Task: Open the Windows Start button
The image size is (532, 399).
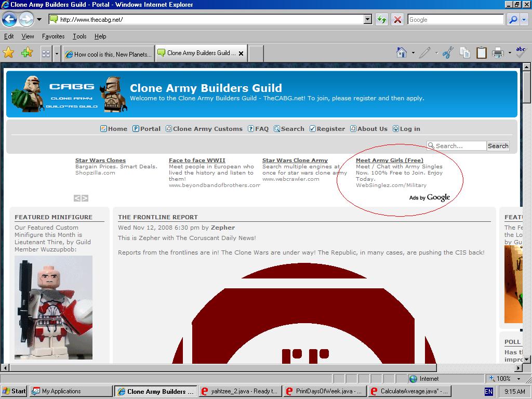Action: click(x=14, y=391)
